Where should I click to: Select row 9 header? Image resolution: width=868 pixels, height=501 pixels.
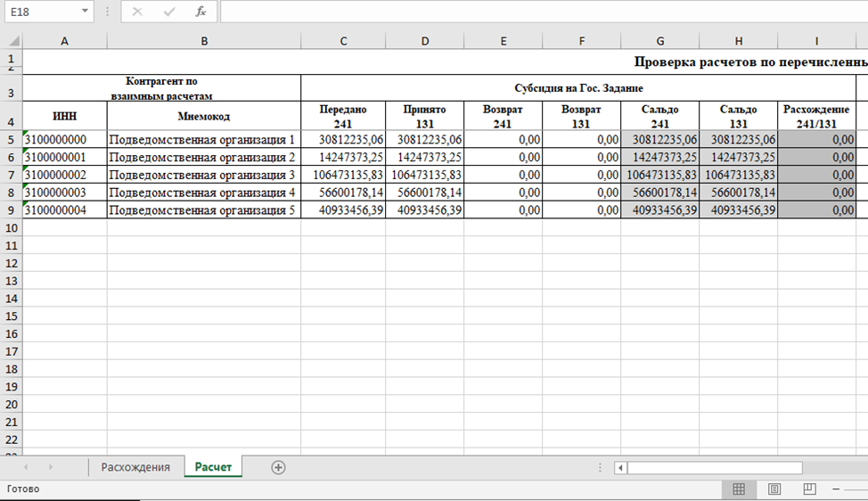point(11,210)
